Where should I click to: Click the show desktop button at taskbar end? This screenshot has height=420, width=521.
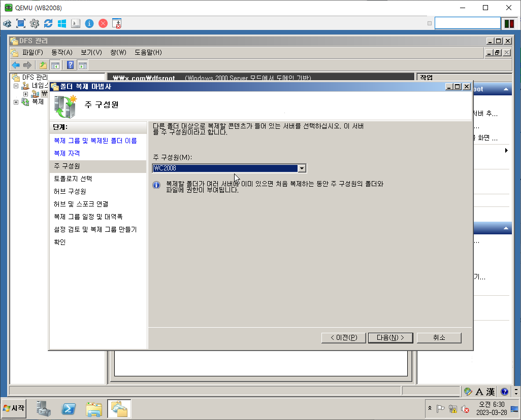tap(514, 409)
